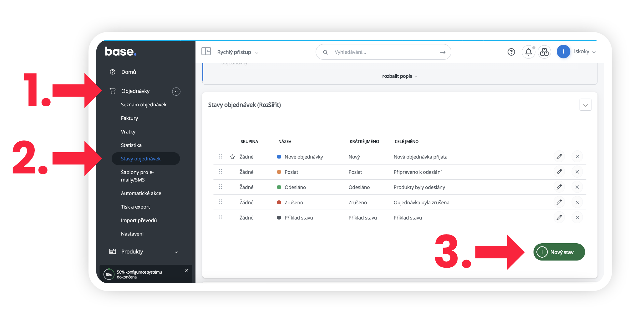Screen dimensions: 644x323
Task: Close the 50% configuration notice
Action: [x=187, y=270]
